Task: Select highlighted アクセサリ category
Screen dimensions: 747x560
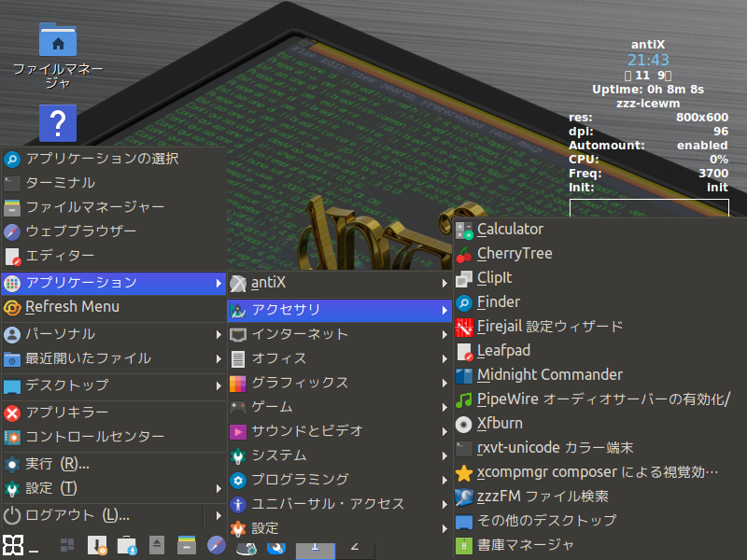Action: (340, 311)
